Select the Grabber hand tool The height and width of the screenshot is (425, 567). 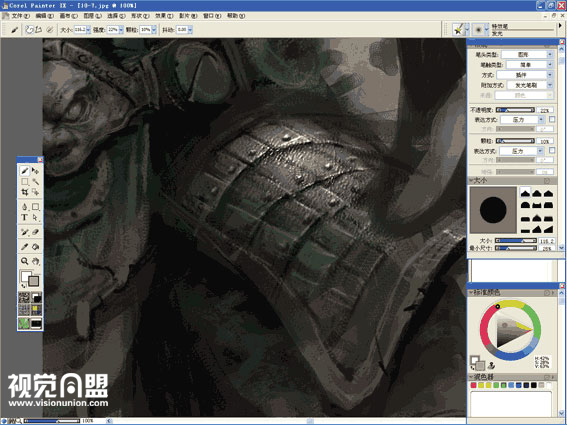(35, 261)
